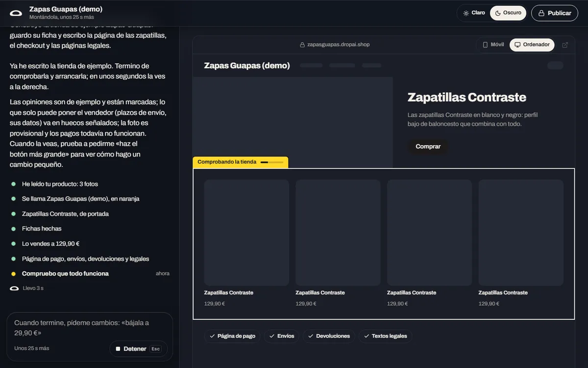The height and width of the screenshot is (368, 588).
Task: Click the lock icon in the preview address bar
Action: click(302, 45)
